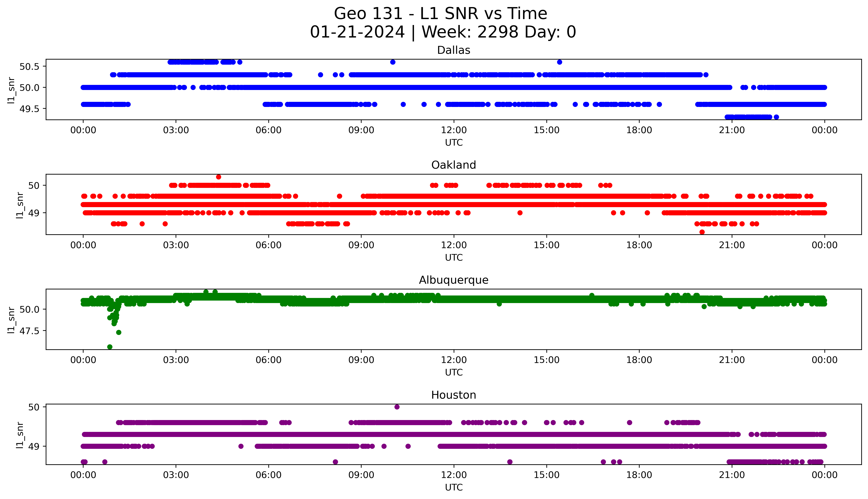Click the highest red Oakland outlier above 50
868x499 pixels.
coord(219,177)
